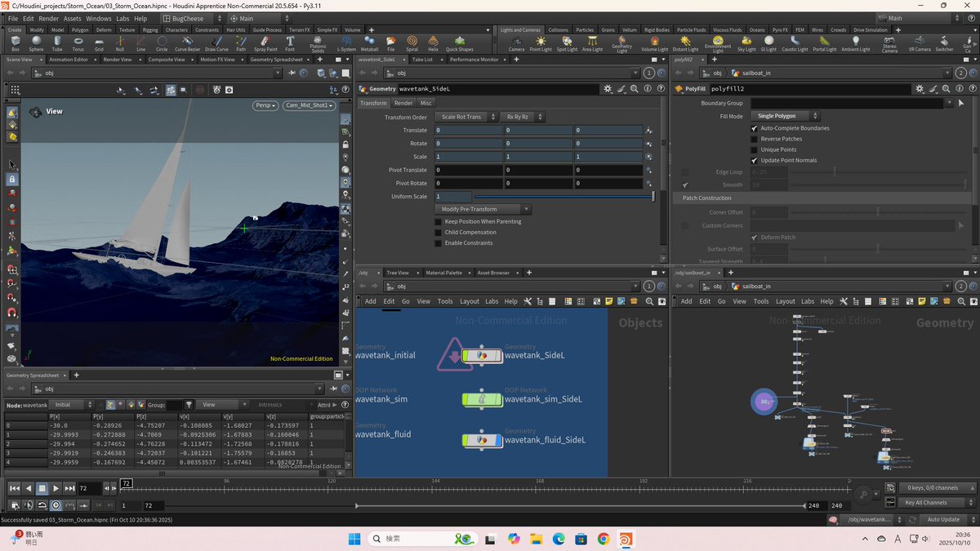The height and width of the screenshot is (551, 980).
Task: Create a Spiral from the shelf
Action: tap(412, 42)
